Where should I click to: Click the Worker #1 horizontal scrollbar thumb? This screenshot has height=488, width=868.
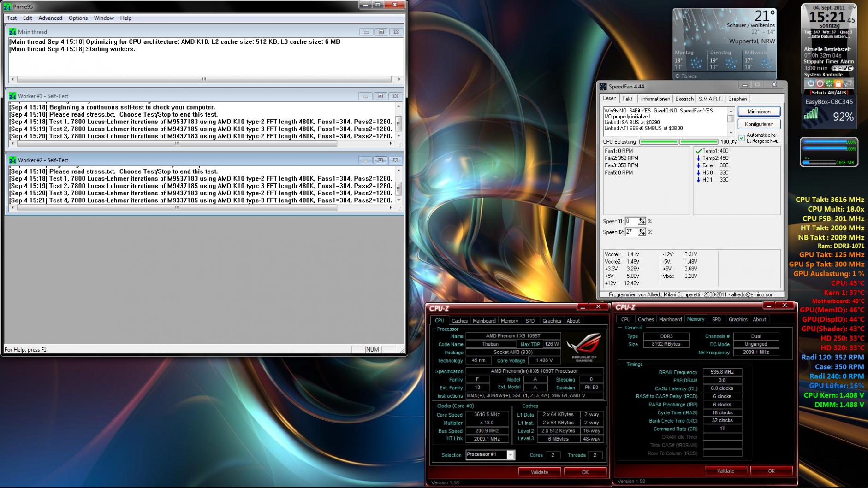(x=177, y=143)
